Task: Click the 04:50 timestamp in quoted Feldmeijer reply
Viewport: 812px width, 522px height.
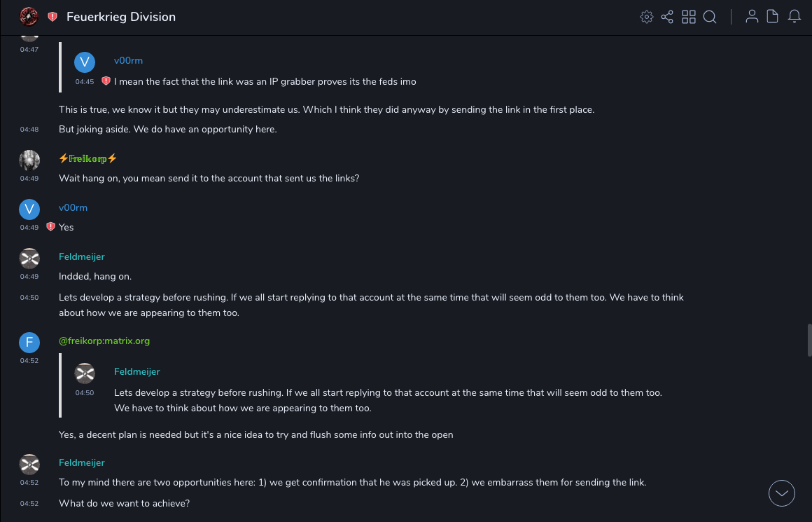Action: 85,393
